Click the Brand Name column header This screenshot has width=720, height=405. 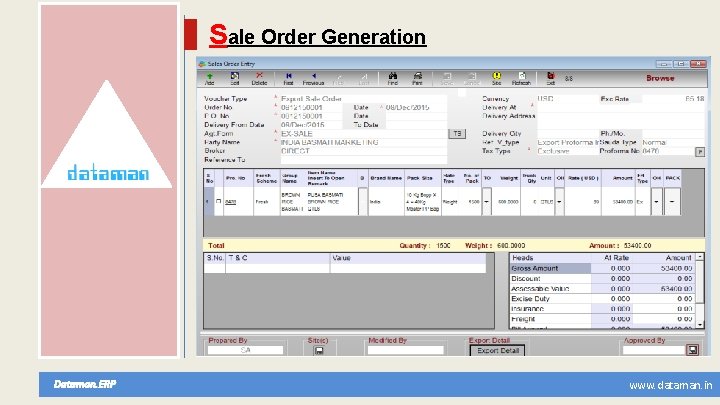click(x=386, y=178)
